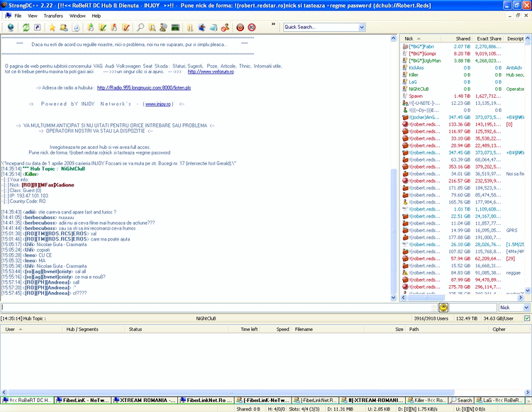Select operator KickAss in the user list

tap(416, 68)
